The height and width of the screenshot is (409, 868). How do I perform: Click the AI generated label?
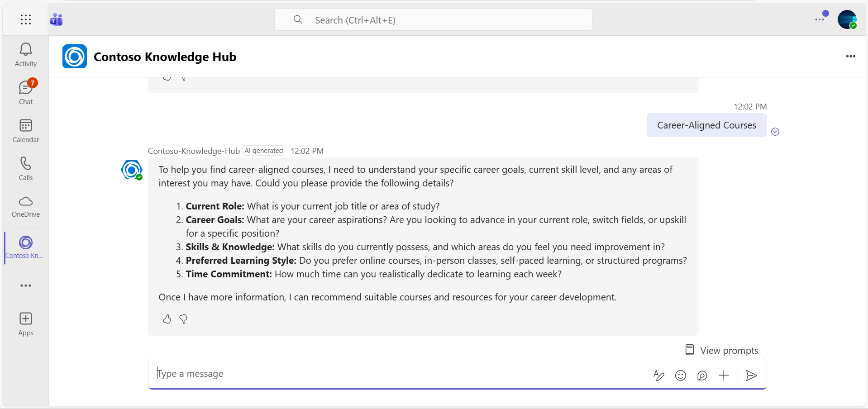click(264, 151)
